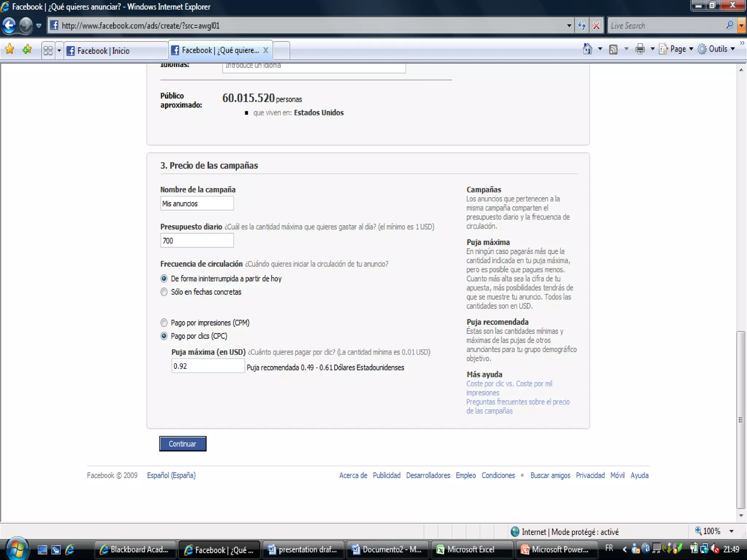The width and height of the screenshot is (747, 560).
Task: Select 'Pago por impresiones (CPM)' radio
Action: pyautogui.click(x=164, y=323)
